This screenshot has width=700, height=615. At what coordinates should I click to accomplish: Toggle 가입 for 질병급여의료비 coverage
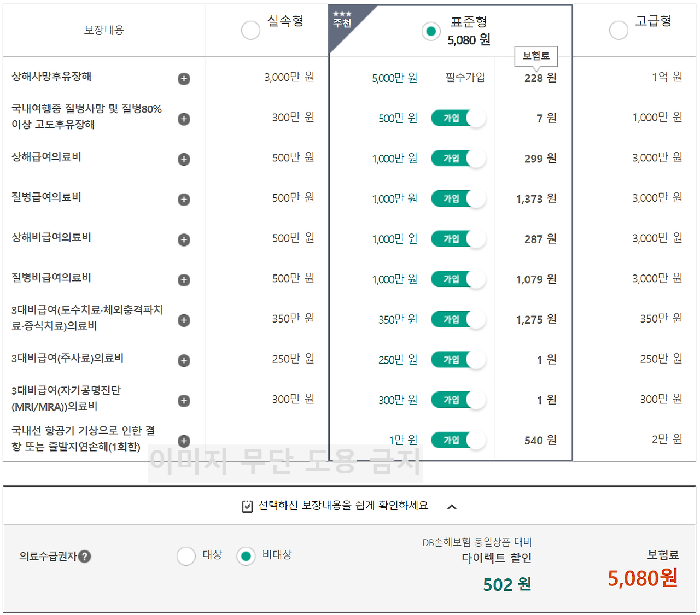tap(458, 198)
